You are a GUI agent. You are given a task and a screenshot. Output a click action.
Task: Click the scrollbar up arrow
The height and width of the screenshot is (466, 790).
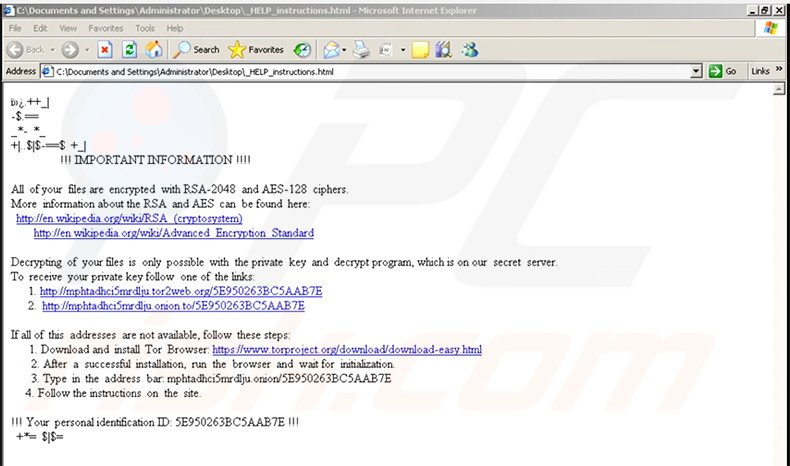779,89
